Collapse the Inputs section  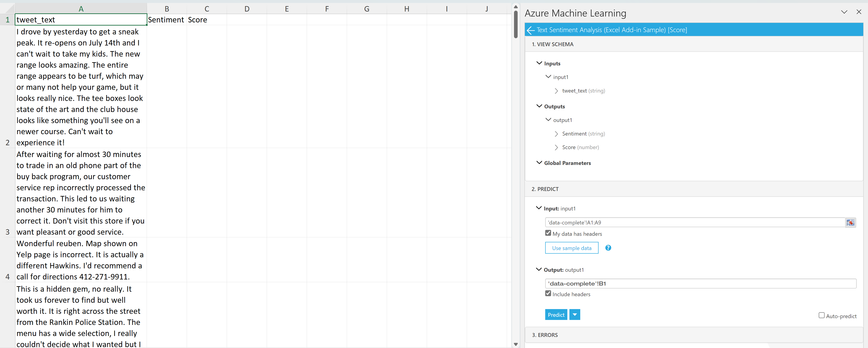pyautogui.click(x=540, y=63)
